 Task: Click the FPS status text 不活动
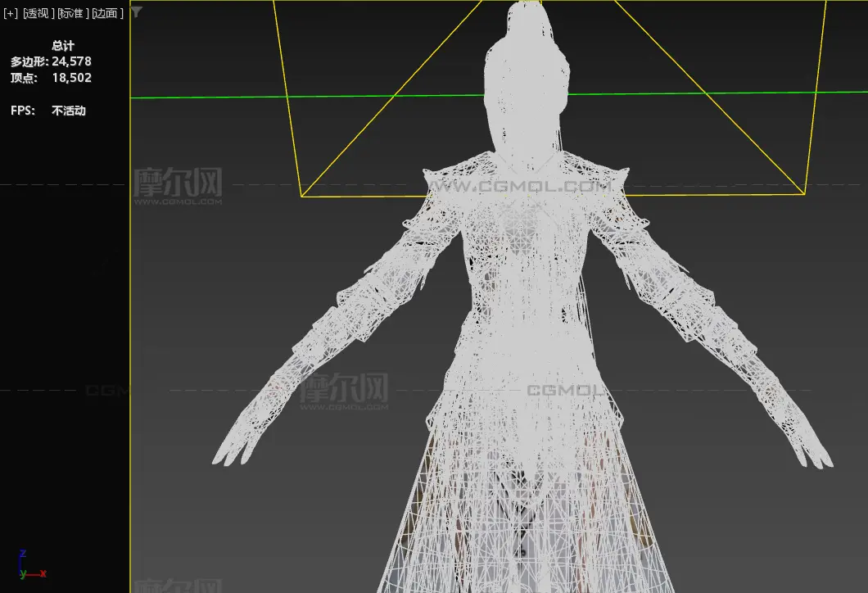[69, 111]
